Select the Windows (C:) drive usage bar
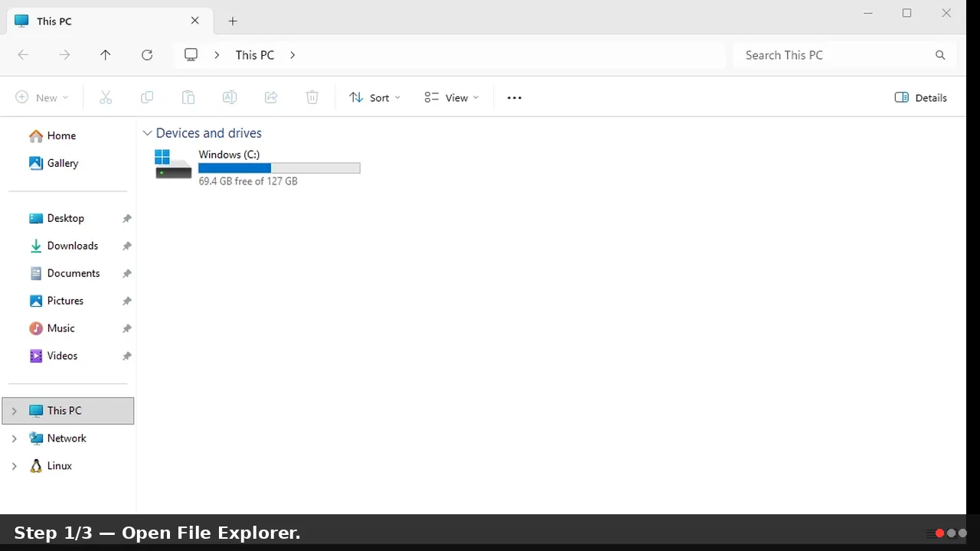Screen dimensions: 980x551 (279, 168)
